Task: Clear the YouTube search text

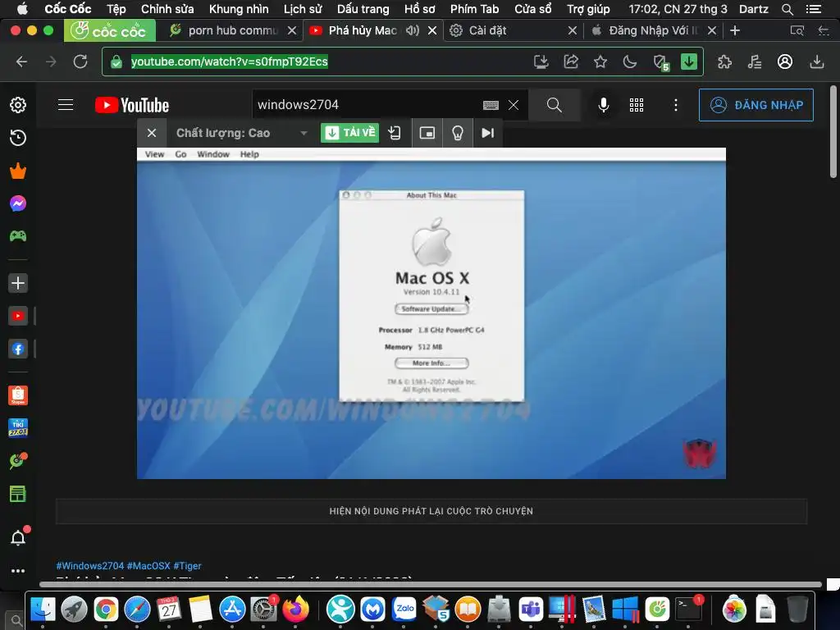Action: pyautogui.click(x=514, y=105)
